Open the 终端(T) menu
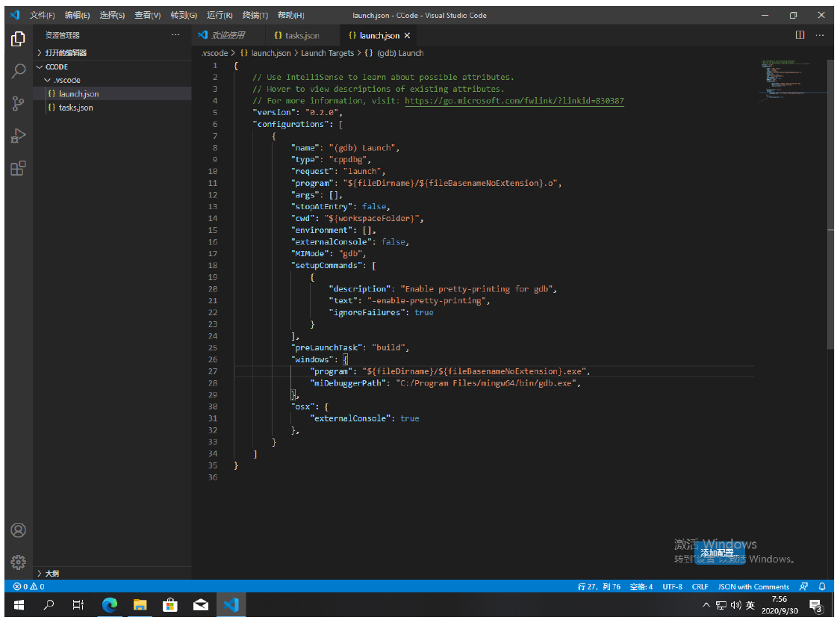 (255, 15)
